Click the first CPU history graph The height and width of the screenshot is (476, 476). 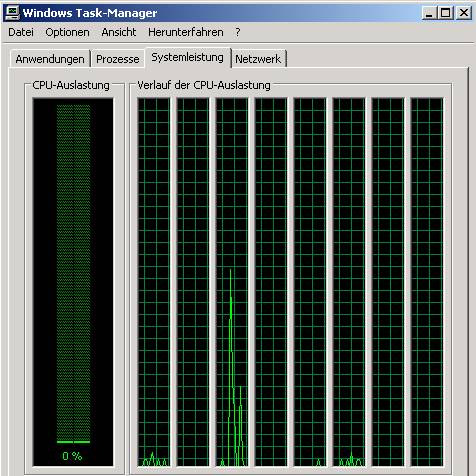point(154,282)
